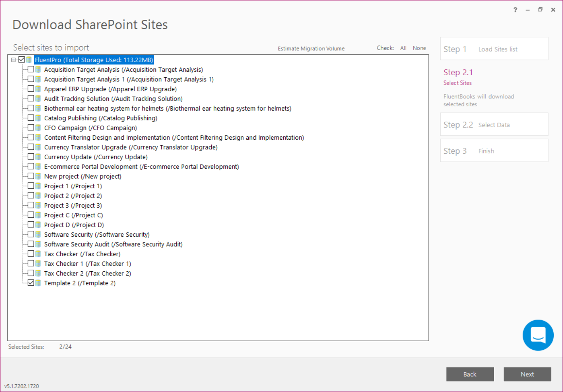The height and width of the screenshot is (392, 563).
Task: Jump to Step 3 Finish
Action: tap(494, 151)
